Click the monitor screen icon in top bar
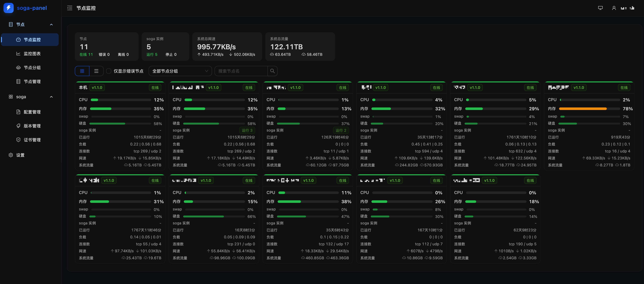 pyautogui.click(x=600, y=8)
